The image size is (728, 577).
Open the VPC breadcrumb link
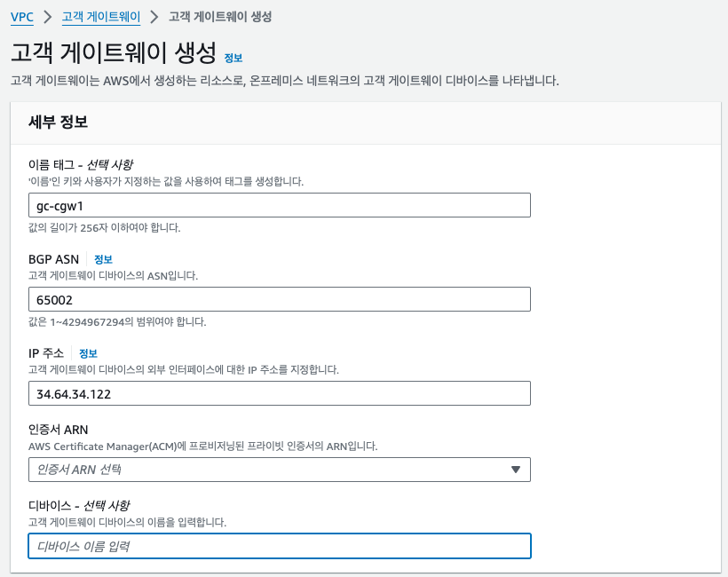point(22,17)
